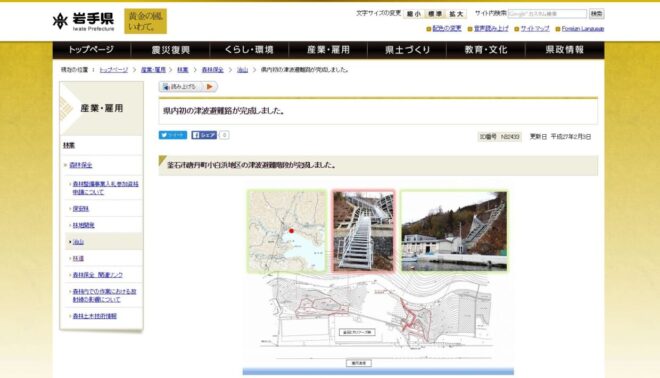Open the 森林内での作業における放射線 sidebar link
The image size is (660, 378).
tap(104, 295)
